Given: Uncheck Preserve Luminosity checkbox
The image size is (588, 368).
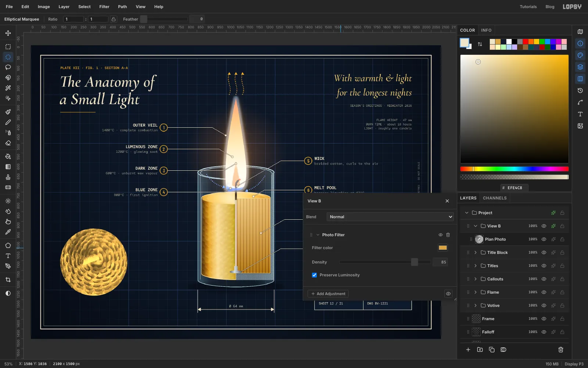Looking at the screenshot, I should coord(315,275).
